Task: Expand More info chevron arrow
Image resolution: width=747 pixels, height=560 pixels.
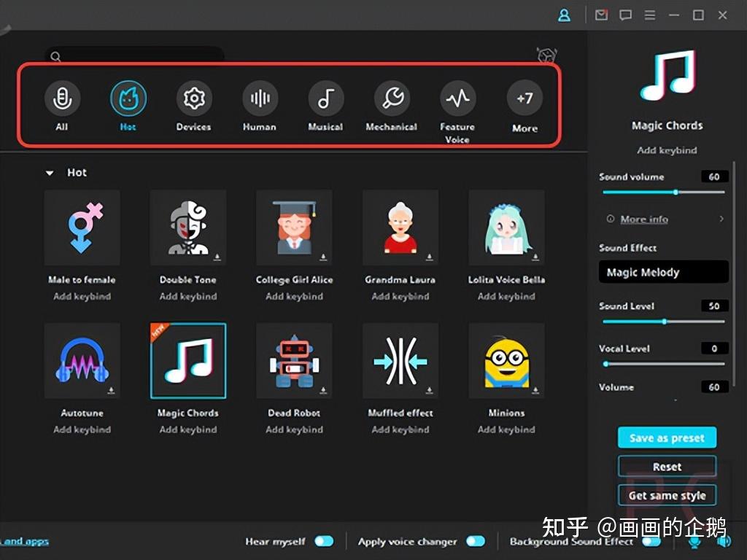Action: 721,219
